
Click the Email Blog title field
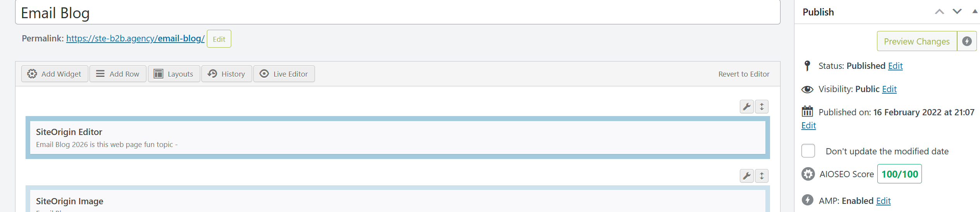coord(397,13)
